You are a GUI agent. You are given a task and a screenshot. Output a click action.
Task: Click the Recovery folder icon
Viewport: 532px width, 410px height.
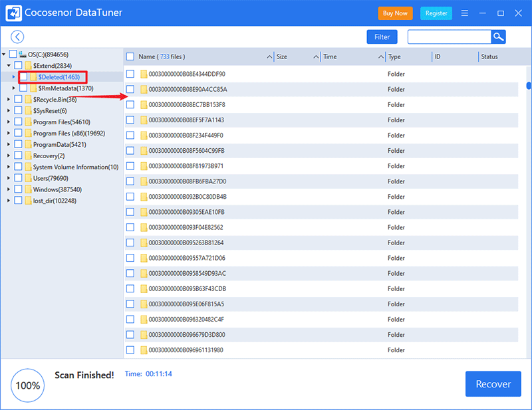pyautogui.click(x=28, y=155)
